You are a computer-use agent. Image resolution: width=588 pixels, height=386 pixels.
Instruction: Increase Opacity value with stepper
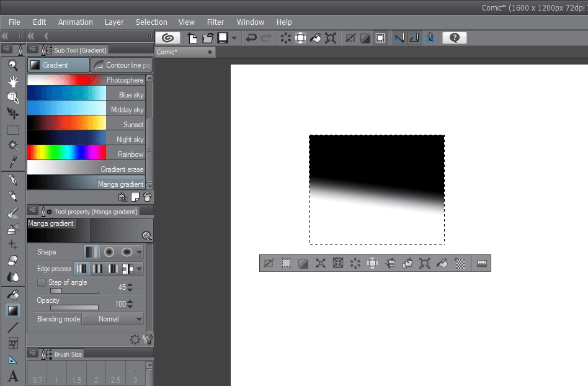tap(130, 301)
